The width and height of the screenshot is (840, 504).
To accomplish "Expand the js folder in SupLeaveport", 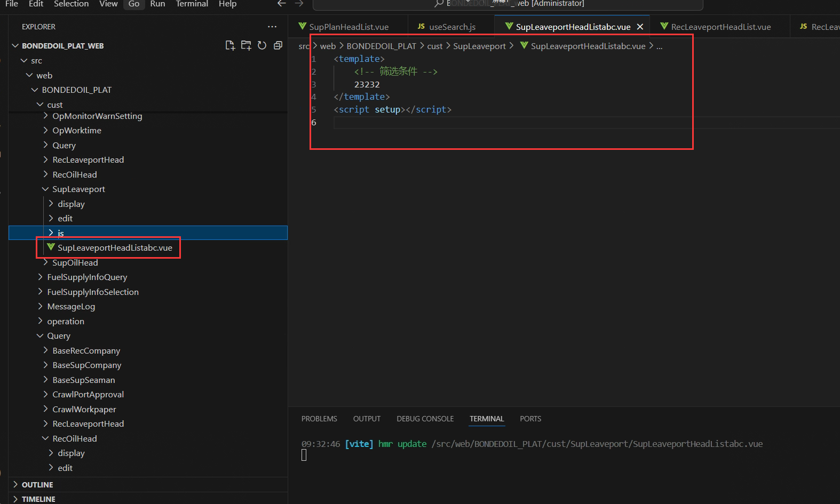I will pos(148,233).
